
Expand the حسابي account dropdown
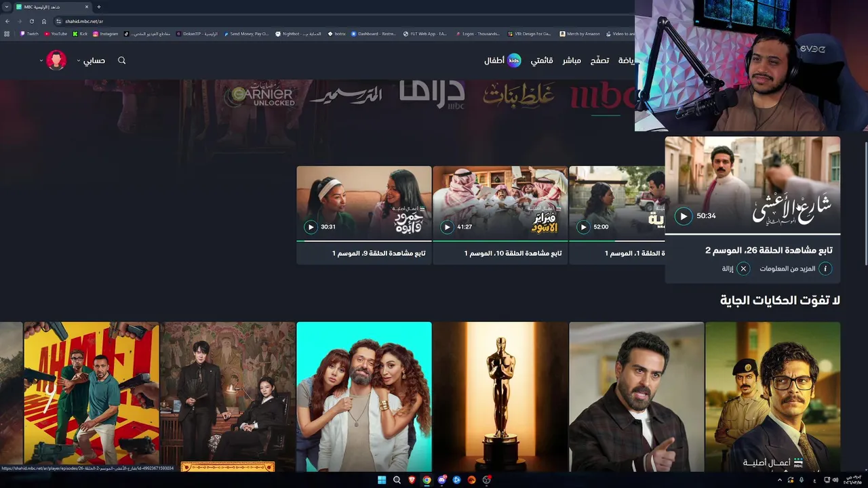pyautogui.click(x=91, y=60)
